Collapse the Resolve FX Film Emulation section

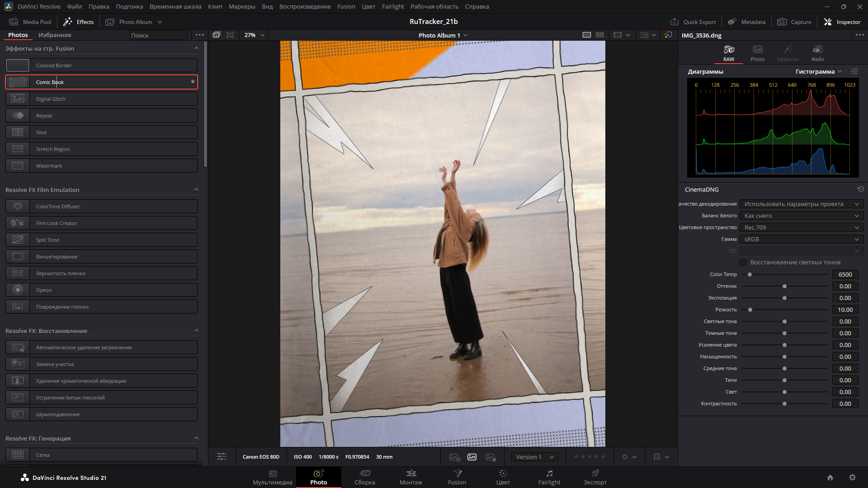pyautogui.click(x=196, y=190)
